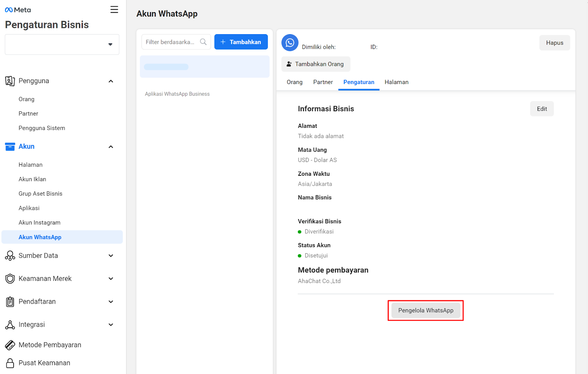Select Akun WhatsApp in the sidebar
This screenshot has width=588, height=374.
point(62,237)
